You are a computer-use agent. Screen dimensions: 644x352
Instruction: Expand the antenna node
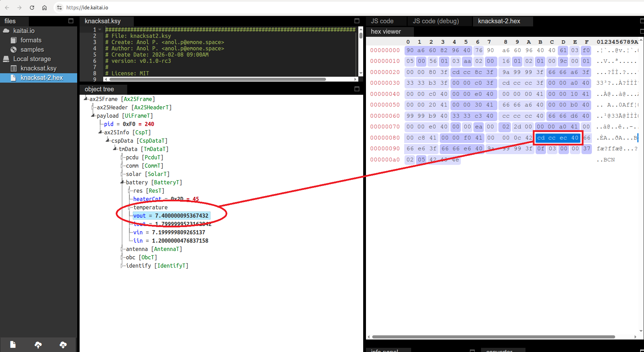click(x=122, y=249)
